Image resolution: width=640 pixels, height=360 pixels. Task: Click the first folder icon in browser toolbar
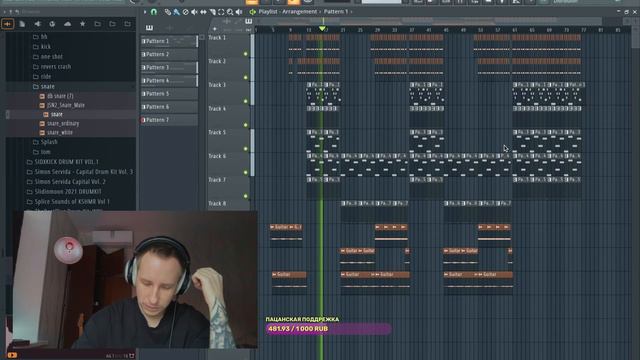click(98, 24)
